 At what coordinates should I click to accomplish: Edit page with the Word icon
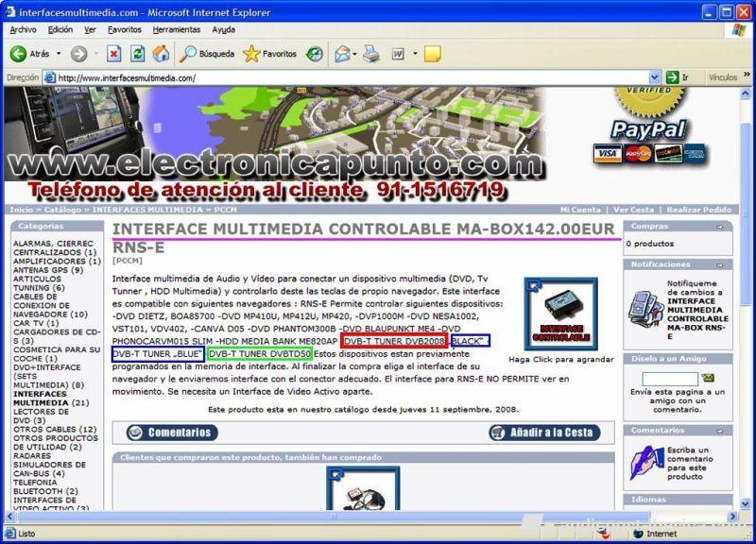398,54
